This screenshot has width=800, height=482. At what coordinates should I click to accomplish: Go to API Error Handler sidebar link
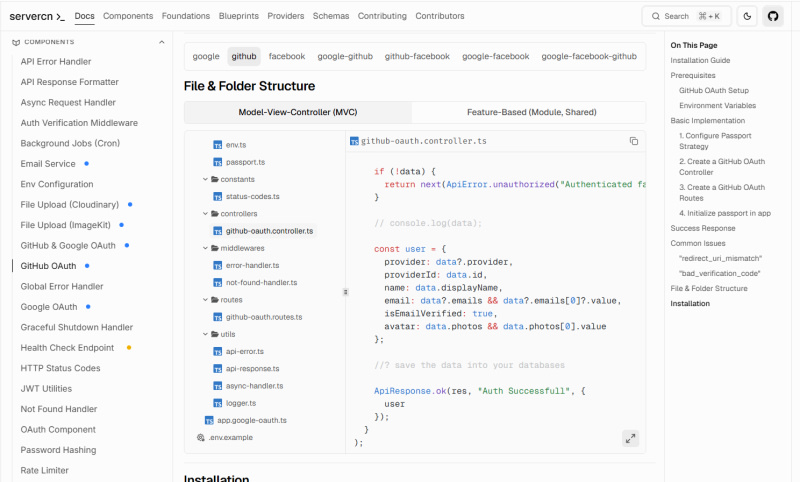click(56, 62)
